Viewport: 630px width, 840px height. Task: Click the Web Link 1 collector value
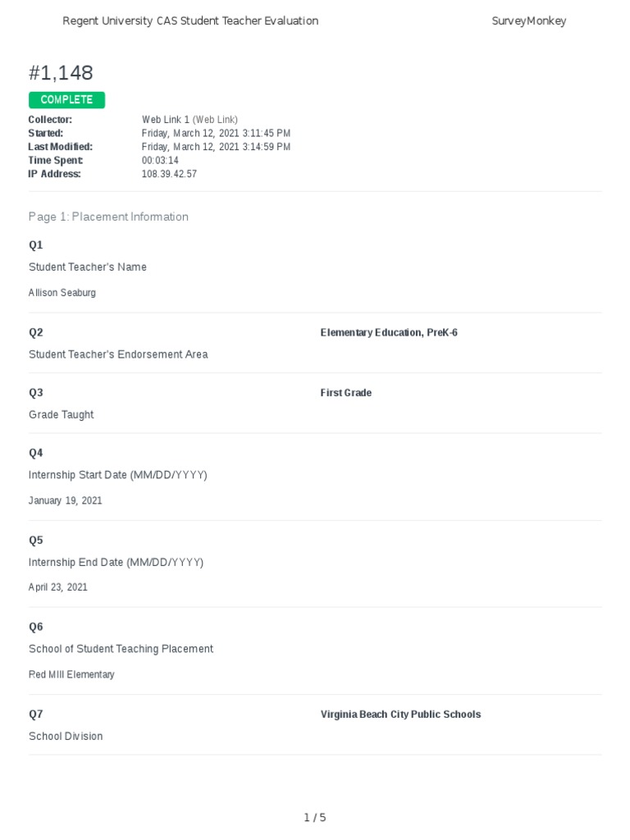[189, 120]
